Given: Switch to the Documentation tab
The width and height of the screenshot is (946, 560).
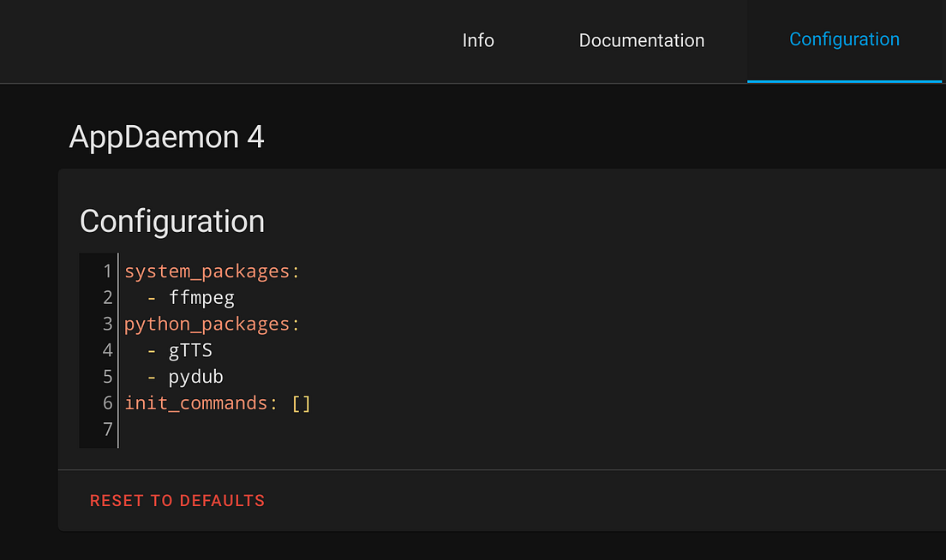Looking at the screenshot, I should click(642, 40).
